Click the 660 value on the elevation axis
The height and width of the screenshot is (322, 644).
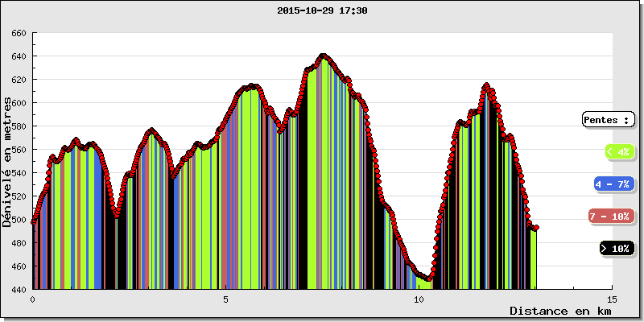pos(19,33)
